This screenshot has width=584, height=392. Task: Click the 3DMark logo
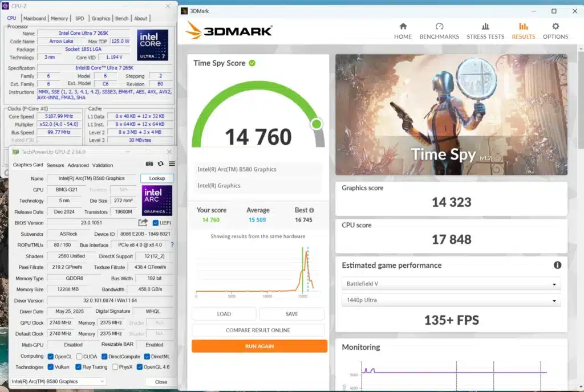pyautogui.click(x=229, y=30)
